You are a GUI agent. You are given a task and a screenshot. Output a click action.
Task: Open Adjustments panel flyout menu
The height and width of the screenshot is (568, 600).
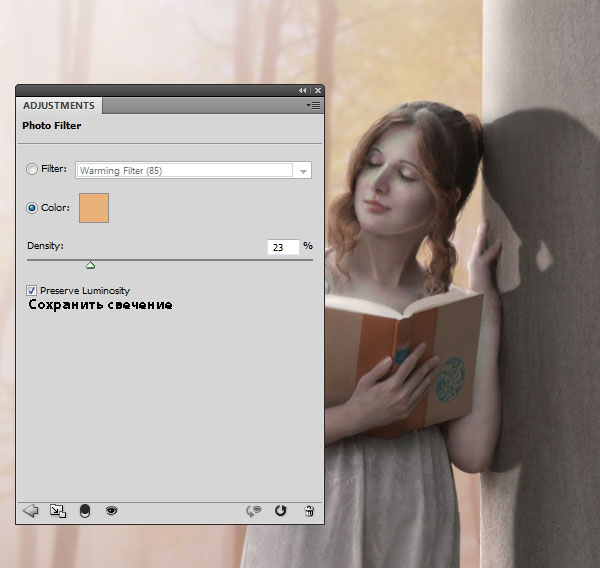coord(313,106)
